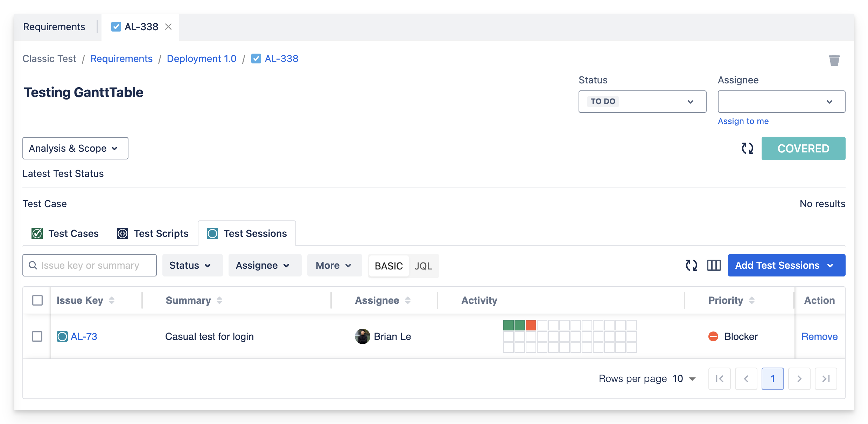Open Rows per page dropdown
This screenshot has height=424, width=868.
click(x=684, y=378)
